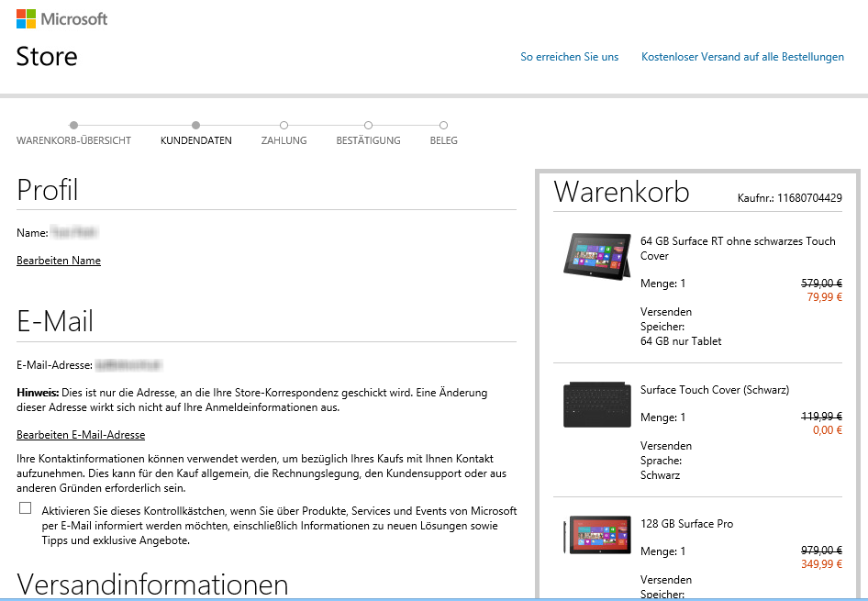Image resolution: width=868 pixels, height=601 pixels.
Task: Click the Beleg step marker
Action: [443, 126]
